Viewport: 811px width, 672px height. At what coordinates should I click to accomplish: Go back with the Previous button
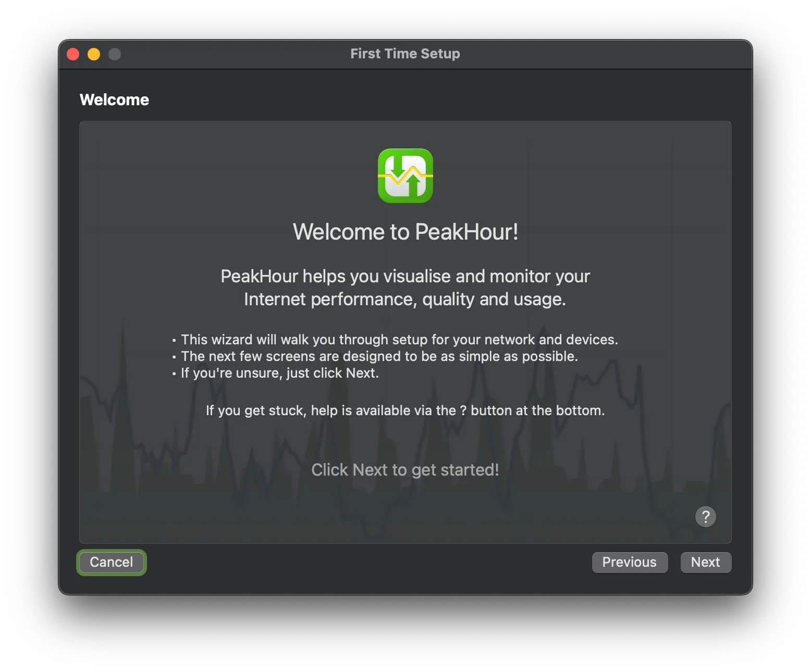[630, 563]
